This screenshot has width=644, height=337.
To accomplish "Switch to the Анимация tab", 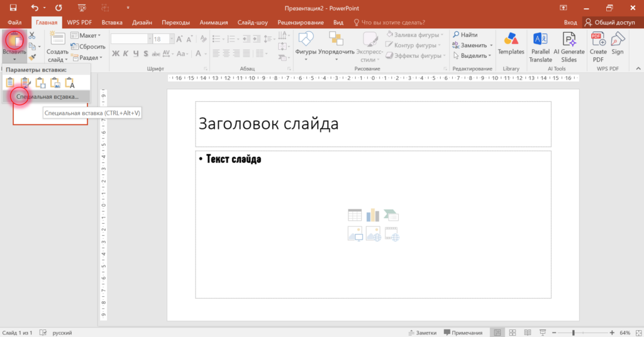I will click(214, 22).
